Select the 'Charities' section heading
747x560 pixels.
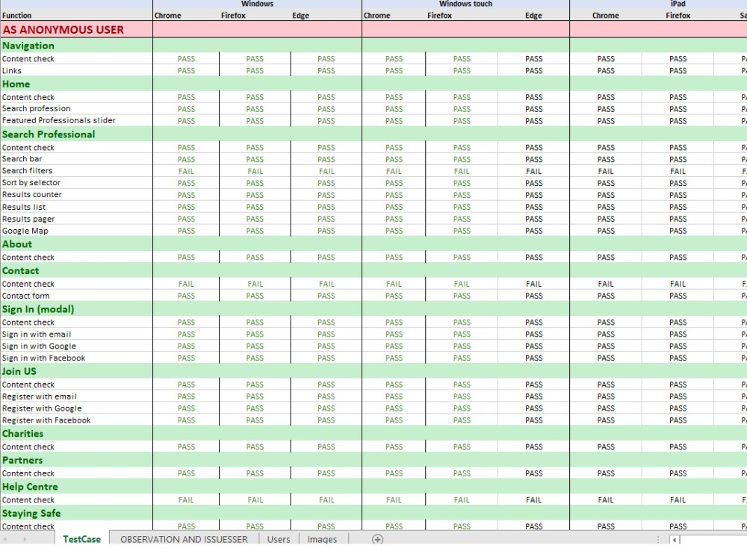click(76, 434)
